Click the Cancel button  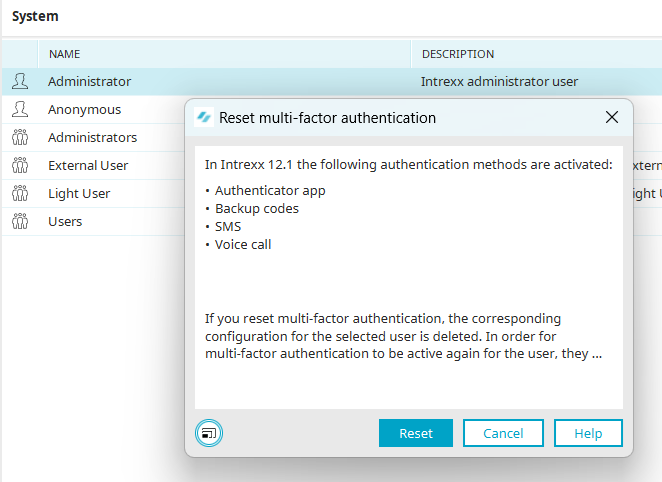point(503,433)
